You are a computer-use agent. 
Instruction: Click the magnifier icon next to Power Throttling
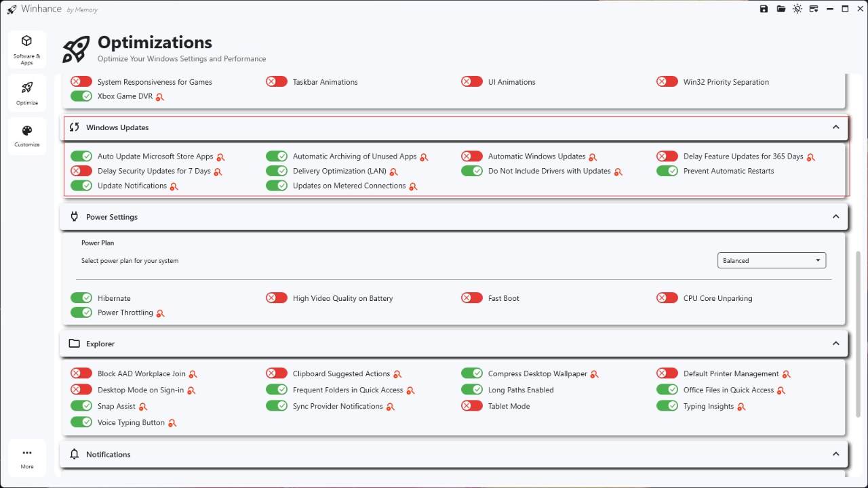click(160, 313)
